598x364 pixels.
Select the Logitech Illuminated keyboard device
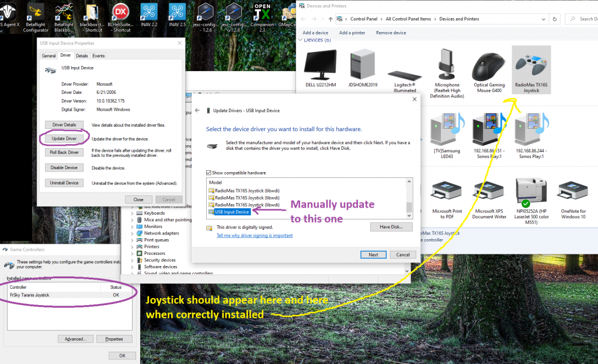405,80
